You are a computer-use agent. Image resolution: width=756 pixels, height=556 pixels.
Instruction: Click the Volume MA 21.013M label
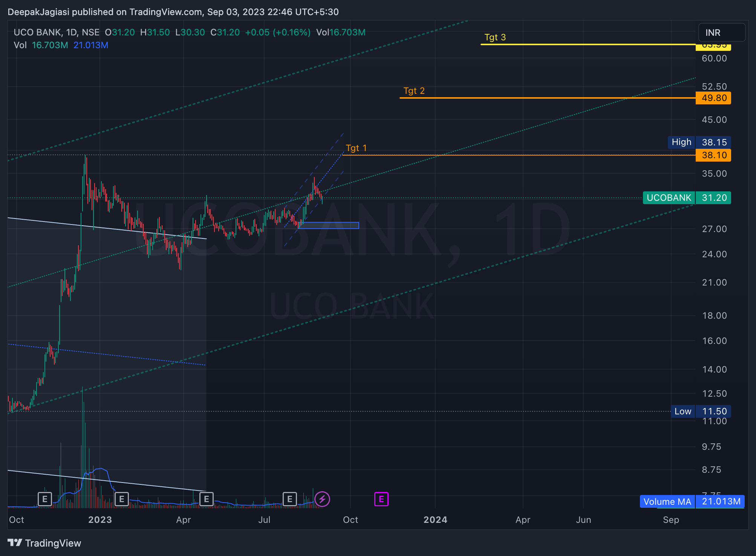[x=692, y=501]
